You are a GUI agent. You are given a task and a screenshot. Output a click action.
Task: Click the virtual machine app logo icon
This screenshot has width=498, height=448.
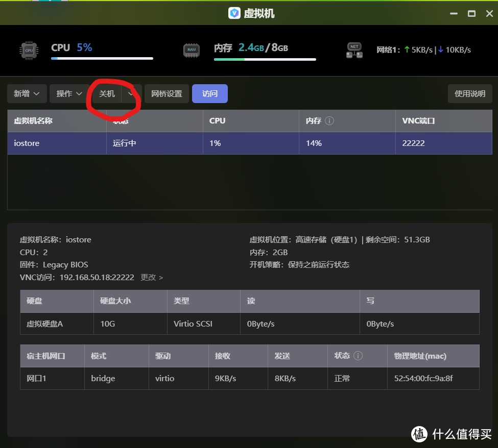[234, 13]
